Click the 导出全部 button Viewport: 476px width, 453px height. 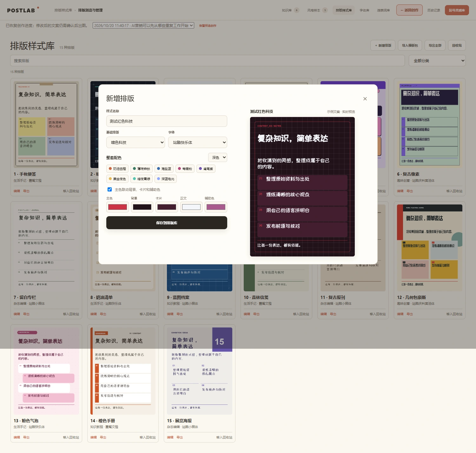click(435, 45)
